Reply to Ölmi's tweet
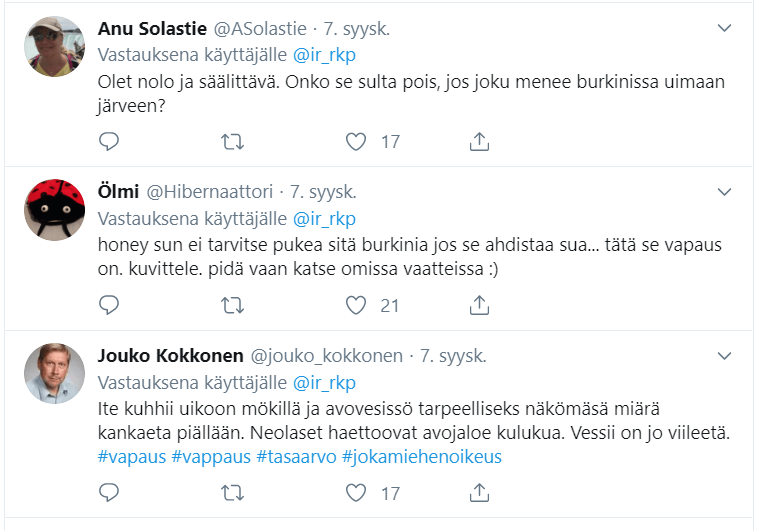Image resolution: width=764 pixels, height=531 pixels. point(110,304)
